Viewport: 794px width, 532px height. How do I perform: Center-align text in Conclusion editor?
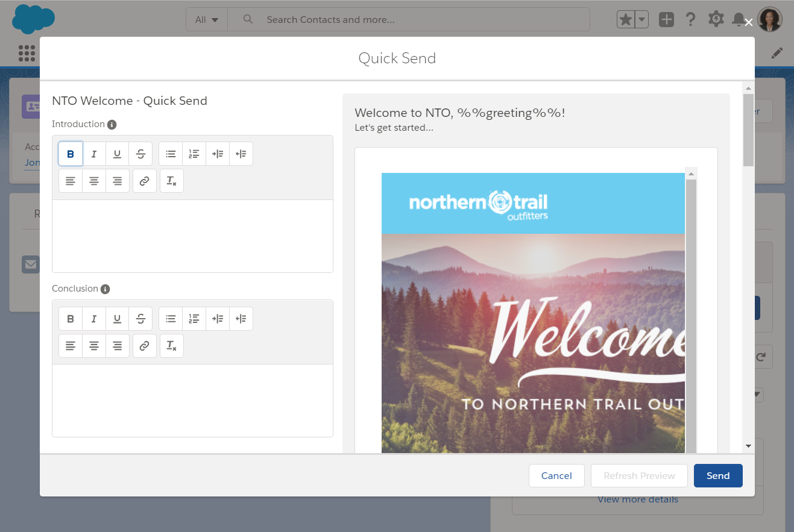coord(94,346)
